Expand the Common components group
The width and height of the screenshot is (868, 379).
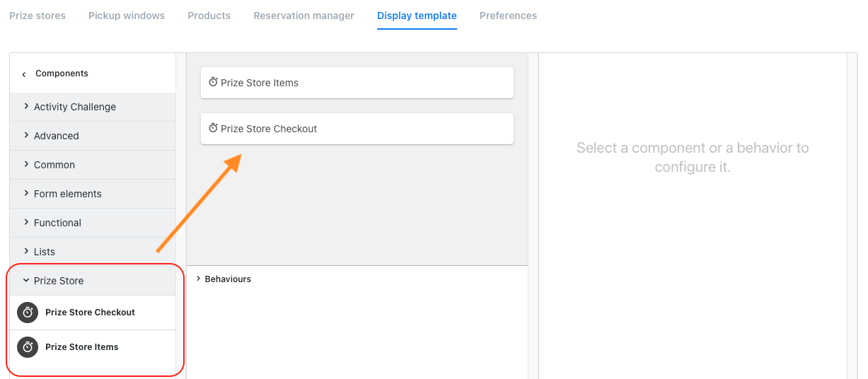click(54, 165)
